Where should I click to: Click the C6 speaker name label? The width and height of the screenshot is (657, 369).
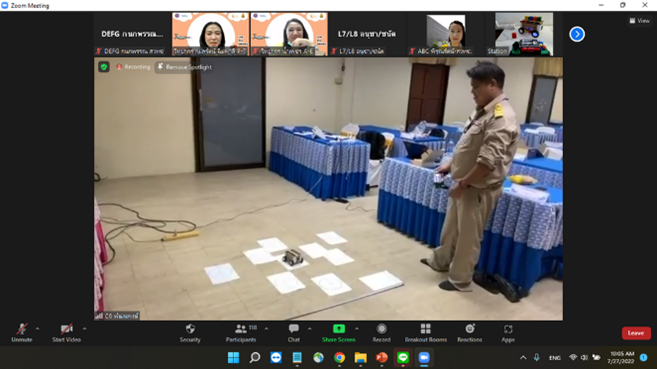pyautogui.click(x=117, y=316)
